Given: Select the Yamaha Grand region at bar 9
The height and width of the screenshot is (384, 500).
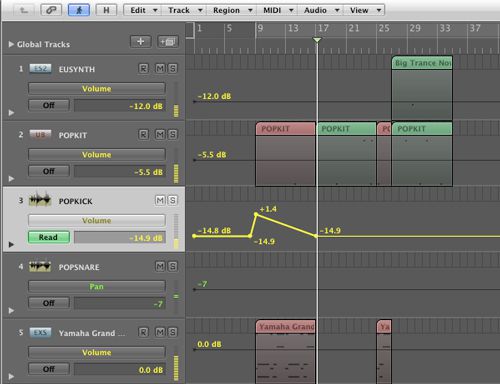Looking at the screenshot, I should pos(285,352).
